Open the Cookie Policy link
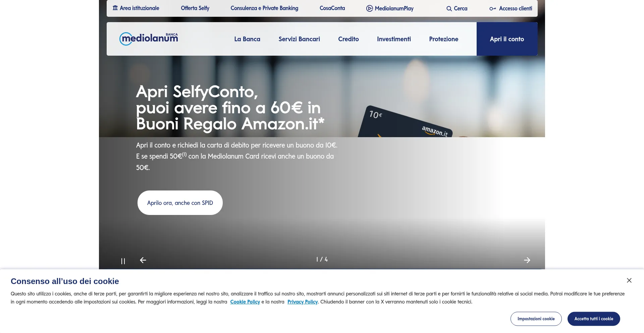The height and width of the screenshot is (333, 644). (245, 302)
